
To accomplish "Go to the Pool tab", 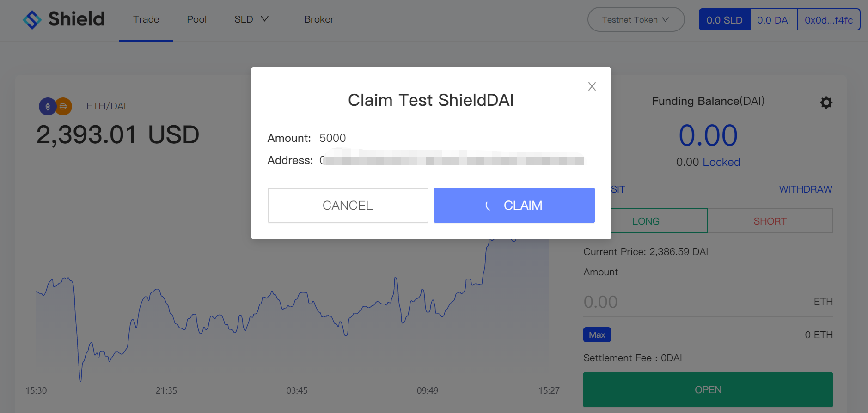I will pos(196,19).
